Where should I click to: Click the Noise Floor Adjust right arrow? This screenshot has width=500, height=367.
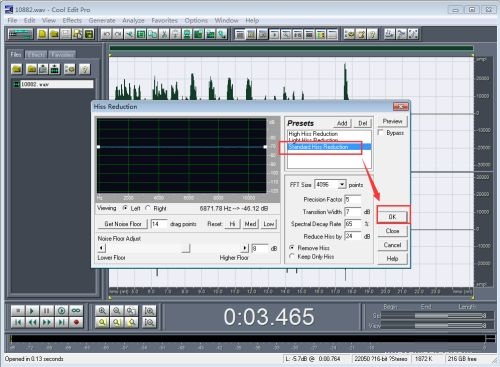point(245,248)
